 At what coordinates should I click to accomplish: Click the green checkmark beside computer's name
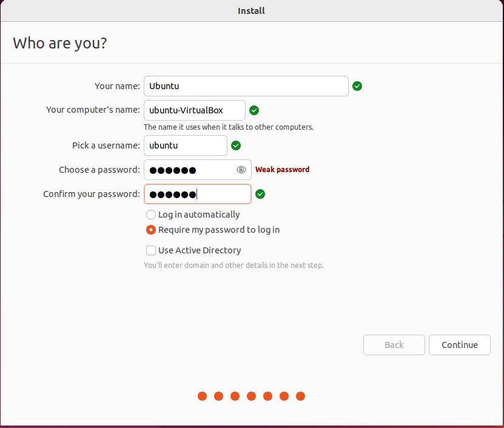[254, 110]
